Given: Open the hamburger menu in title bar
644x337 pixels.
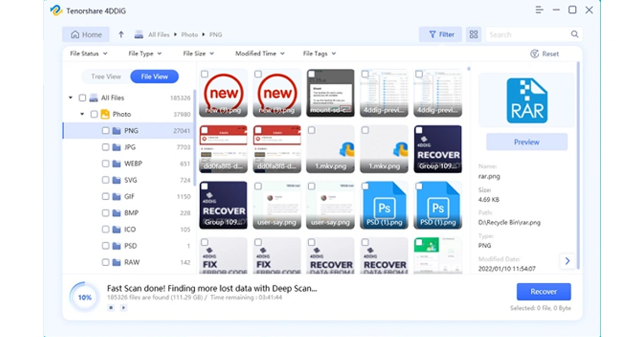Looking at the screenshot, I should (539, 10).
